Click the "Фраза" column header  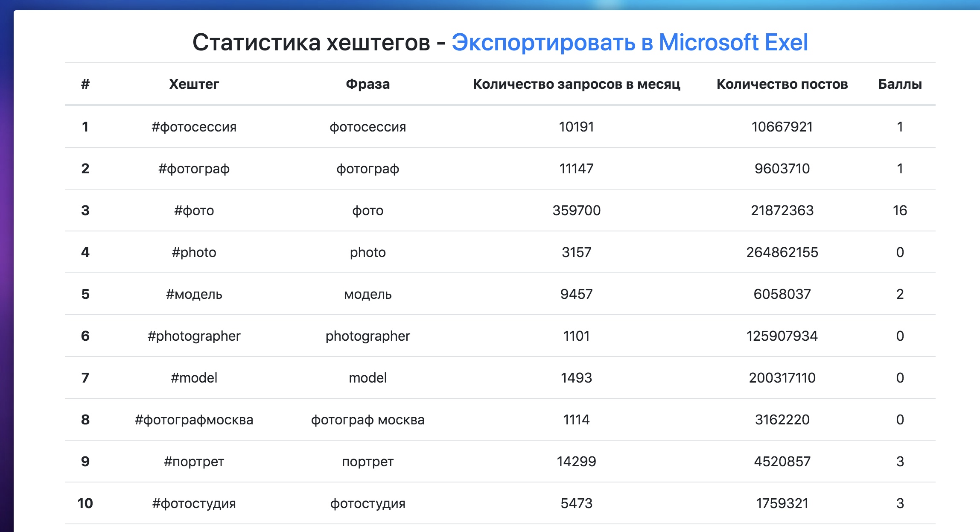[x=368, y=84]
